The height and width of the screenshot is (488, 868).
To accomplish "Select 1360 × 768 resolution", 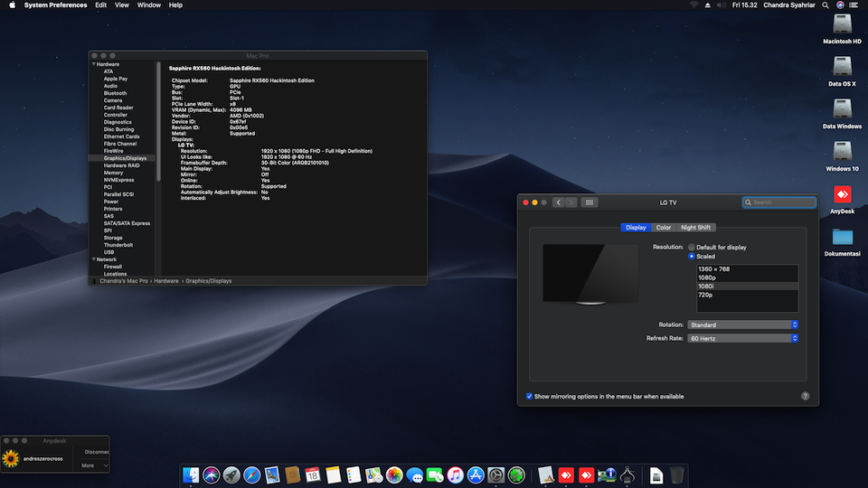I will pos(747,269).
